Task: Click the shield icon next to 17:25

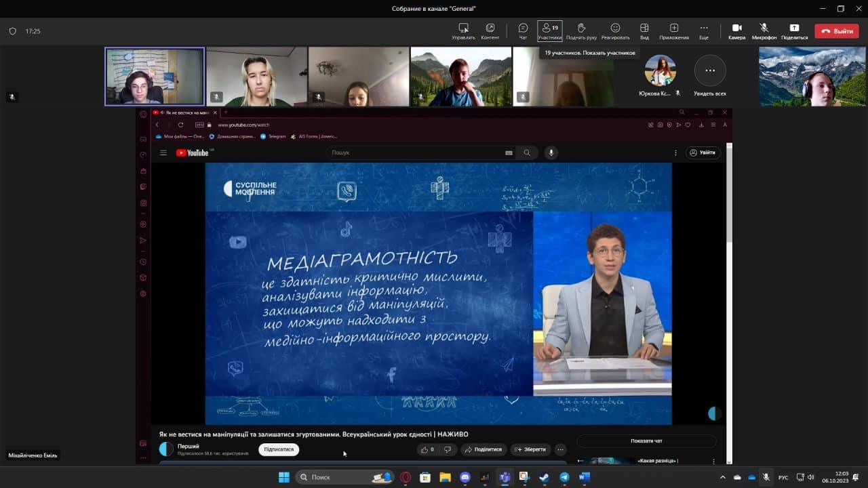Action: [12, 31]
